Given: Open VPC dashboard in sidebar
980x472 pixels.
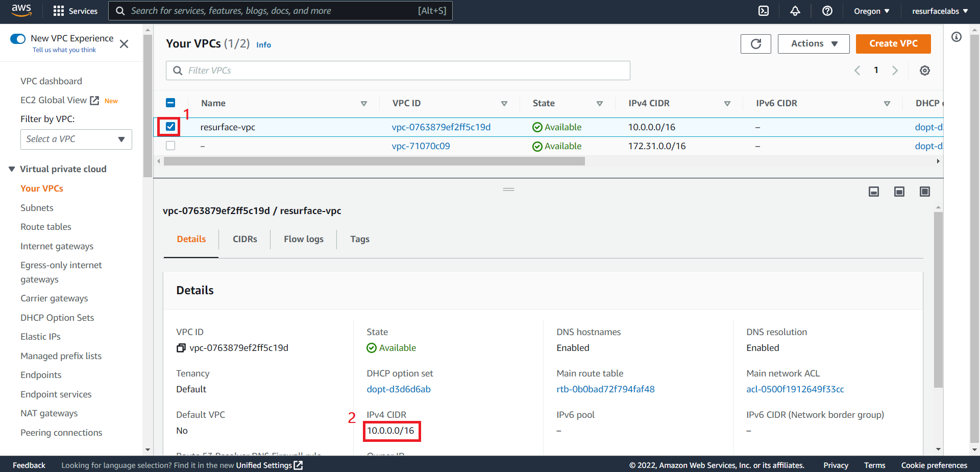Looking at the screenshot, I should point(51,81).
